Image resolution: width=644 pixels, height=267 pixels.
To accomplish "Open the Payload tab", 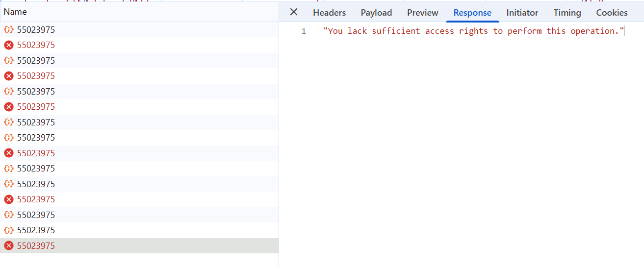I will coord(376,13).
